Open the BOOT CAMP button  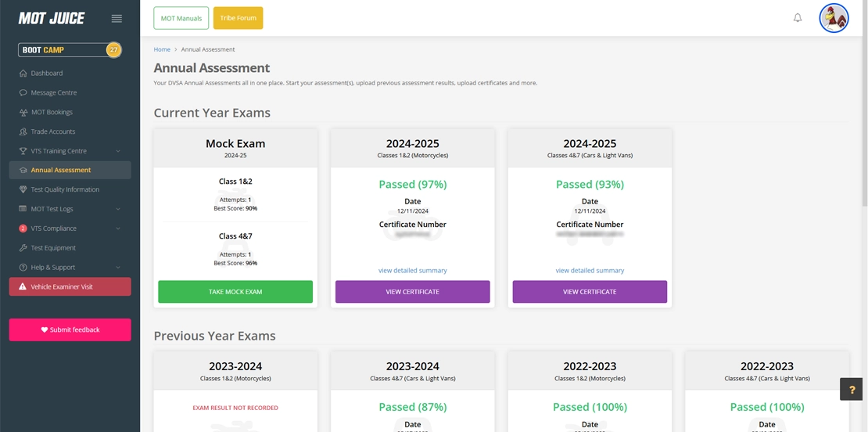click(69, 50)
